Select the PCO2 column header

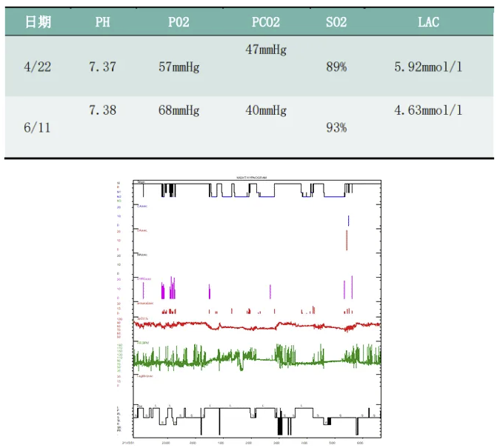click(265, 22)
